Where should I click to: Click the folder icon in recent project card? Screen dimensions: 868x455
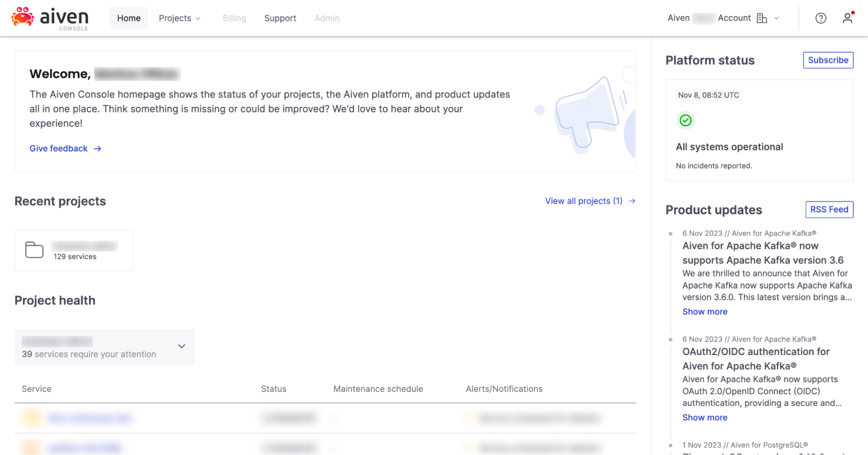coord(34,250)
